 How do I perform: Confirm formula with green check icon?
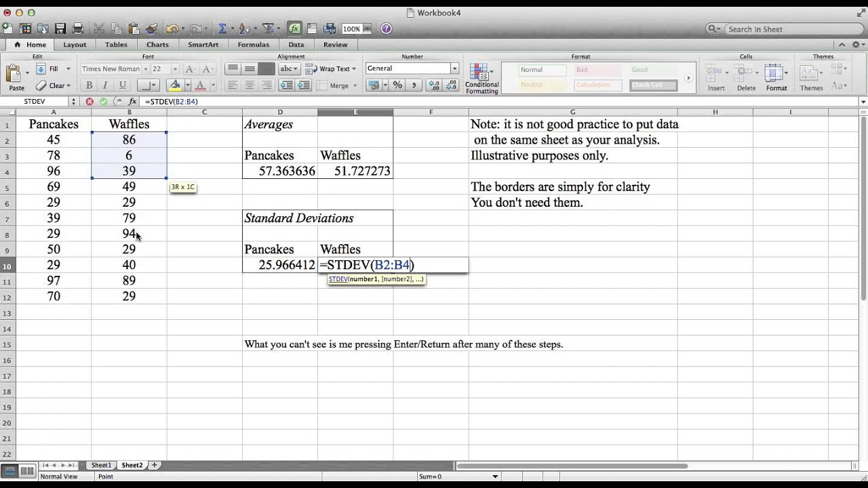tap(103, 102)
